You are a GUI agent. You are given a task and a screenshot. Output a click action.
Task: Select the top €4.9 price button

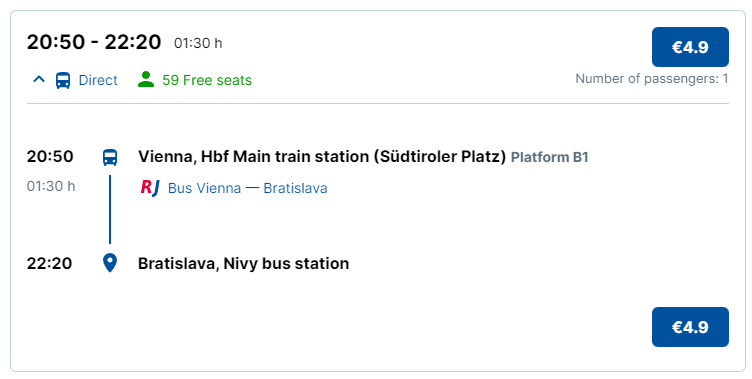click(690, 47)
